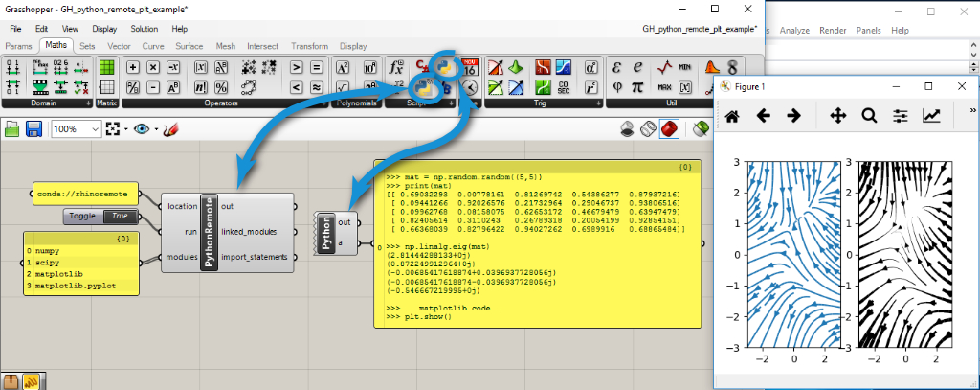Go to next view in Figure 1

point(793,116)
